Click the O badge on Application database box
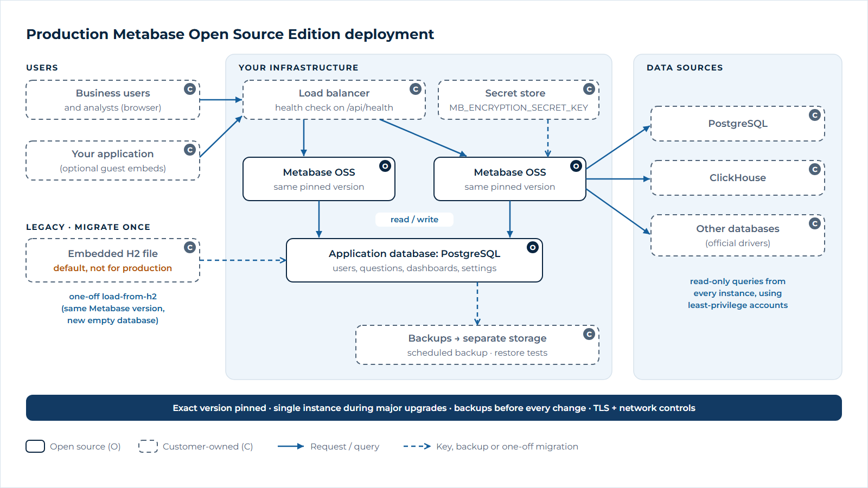868x488 pixels. [533, 247]
